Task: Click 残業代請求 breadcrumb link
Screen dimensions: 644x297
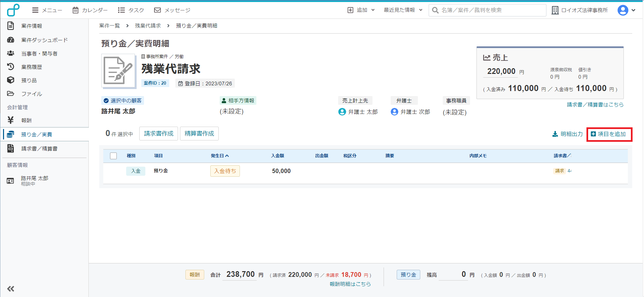Action: [x=148, y=26]
